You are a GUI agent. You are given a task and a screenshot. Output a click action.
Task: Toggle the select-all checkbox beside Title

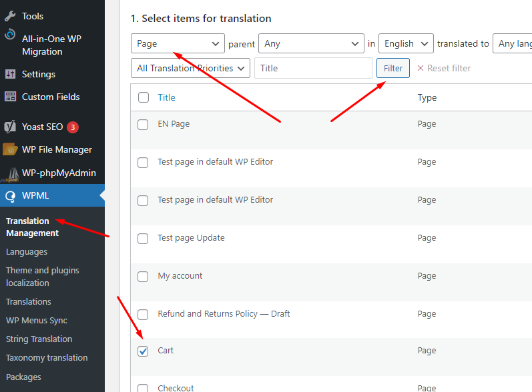click(x=144, y=97)
